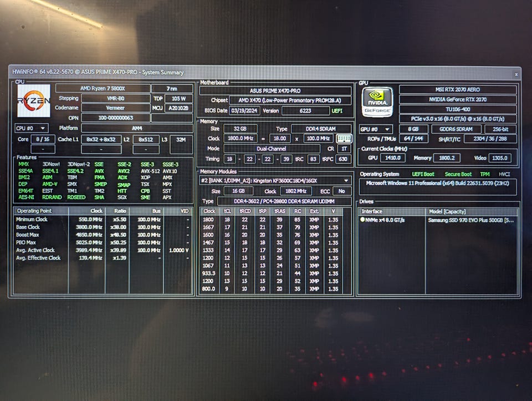532x401 pixels.
Task: Click the AMD Ryzen logo image
Action: [34, 101]
